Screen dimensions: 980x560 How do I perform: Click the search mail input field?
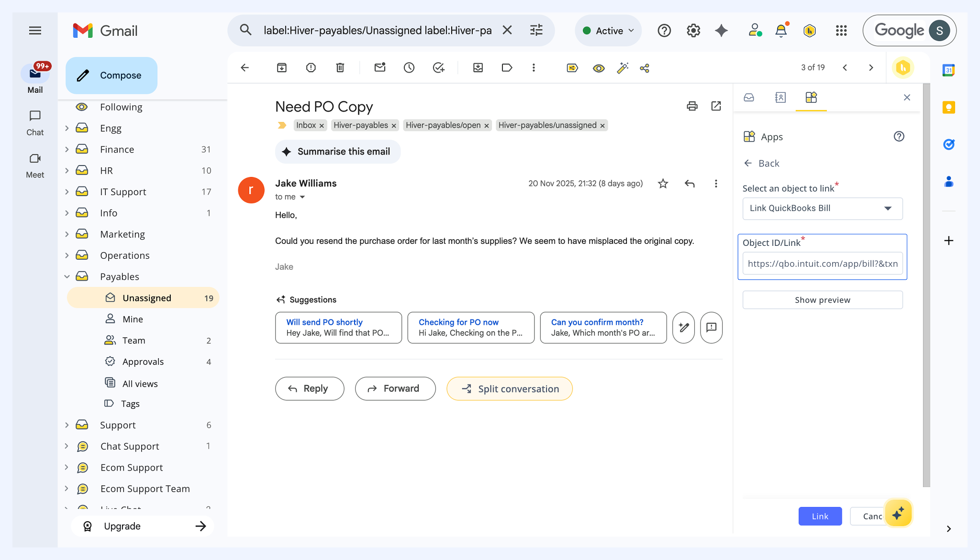pos(378,31)
